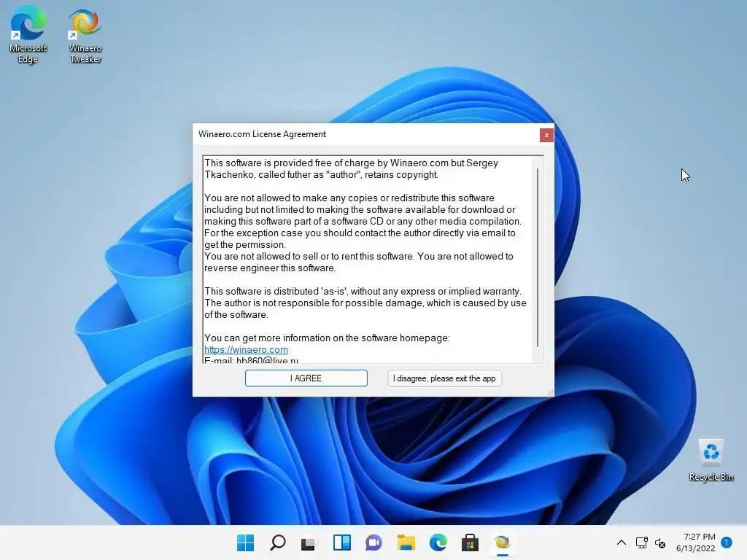Open muted volume tray icon
This screenshot has height=560, width=747.
(659, 542)
